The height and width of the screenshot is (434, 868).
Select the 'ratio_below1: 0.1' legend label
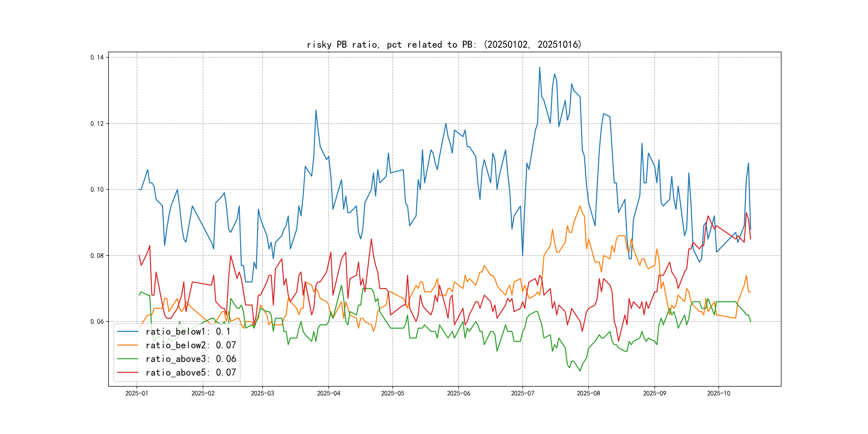pyautogui.click(x=188, y=332)
